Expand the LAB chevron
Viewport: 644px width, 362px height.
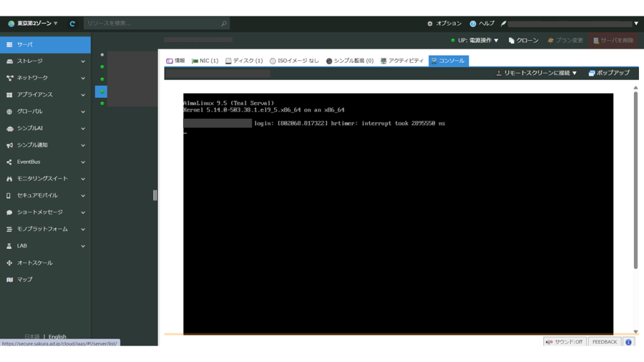tap(83, 246)
